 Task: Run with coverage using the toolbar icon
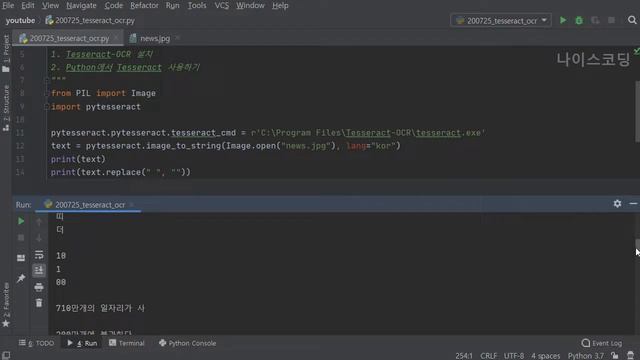[x=595, y=20]
